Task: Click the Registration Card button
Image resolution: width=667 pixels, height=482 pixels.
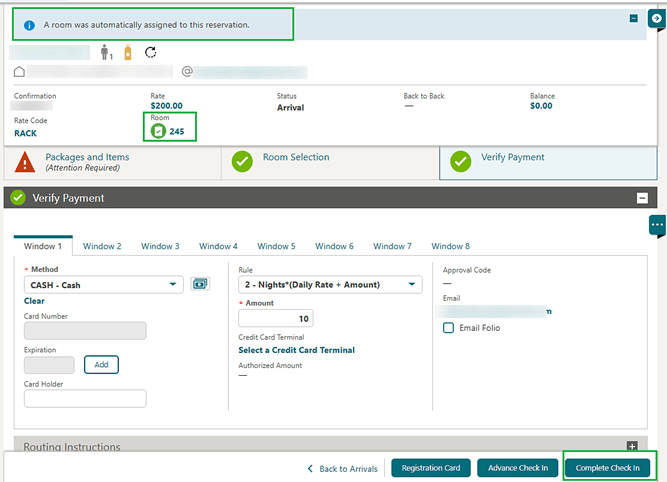Action: click(x=431, y=468)
